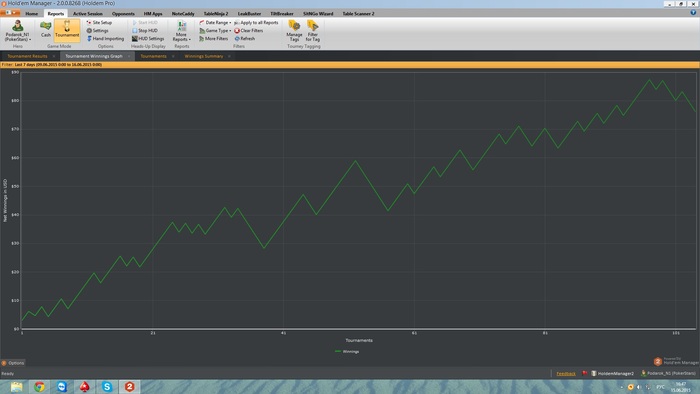Close the Winnings Summary tab
Image resolution: width=700 pixels, height=394 pixels.
click(x=229, y=56)
